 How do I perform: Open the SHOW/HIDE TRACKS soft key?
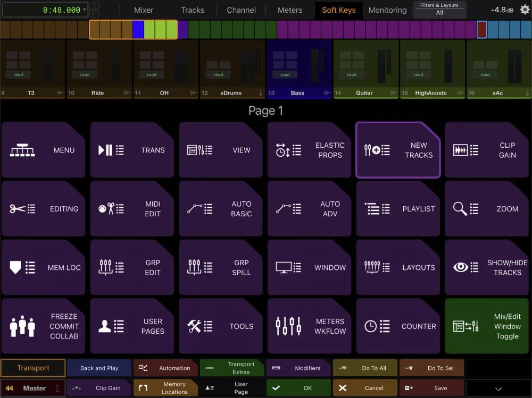[487, 267]
